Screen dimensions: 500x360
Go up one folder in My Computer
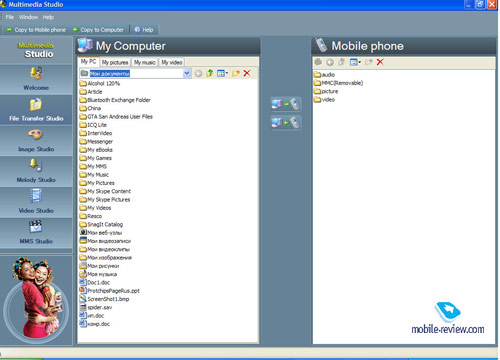pyautogui.click(x=210, y=73)
